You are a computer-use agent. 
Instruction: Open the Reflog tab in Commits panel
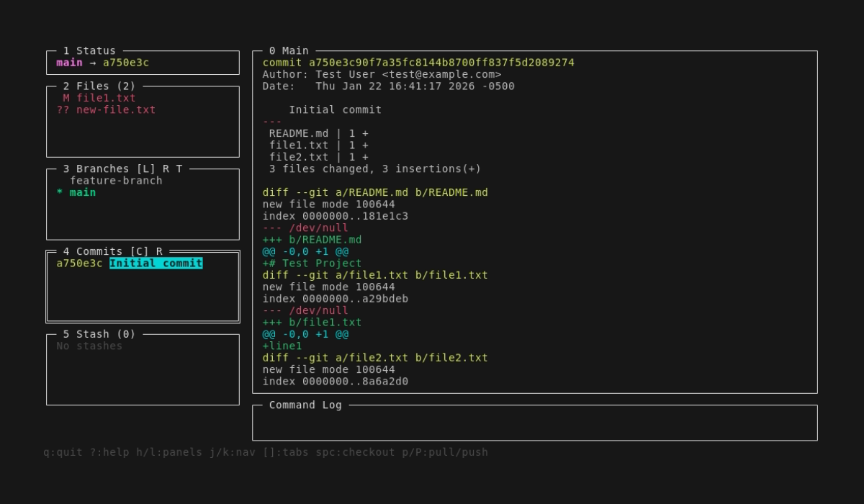pos(159,251)
